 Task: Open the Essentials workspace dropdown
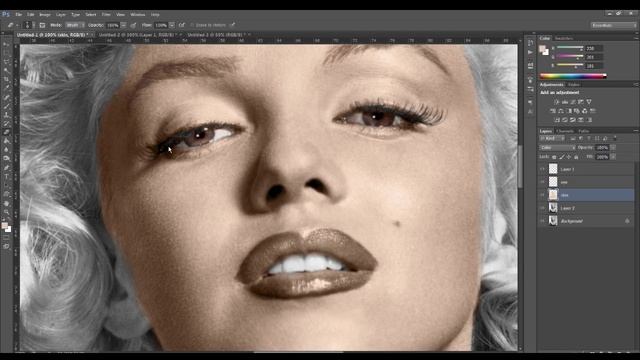pyautogui.click(x=613, y=25)
